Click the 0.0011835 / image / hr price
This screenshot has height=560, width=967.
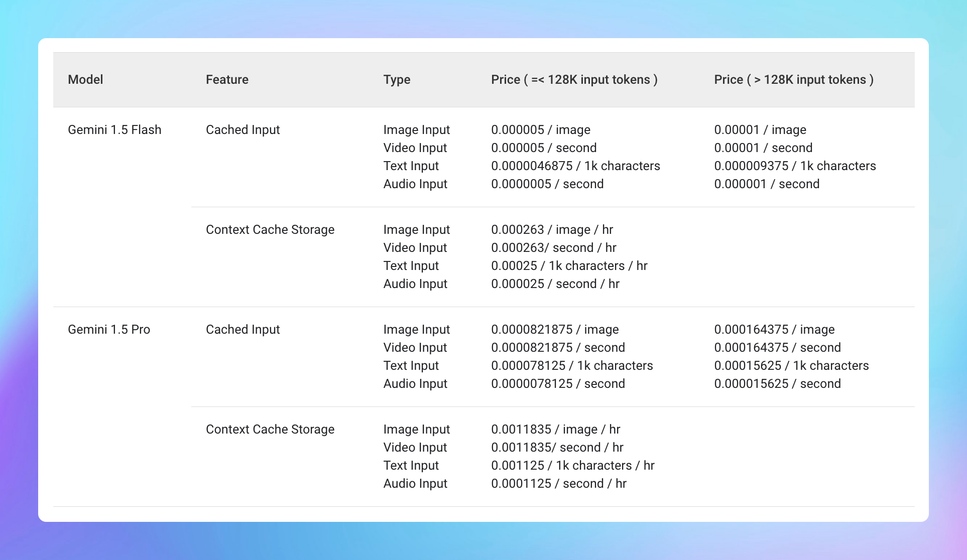[555, 430]
